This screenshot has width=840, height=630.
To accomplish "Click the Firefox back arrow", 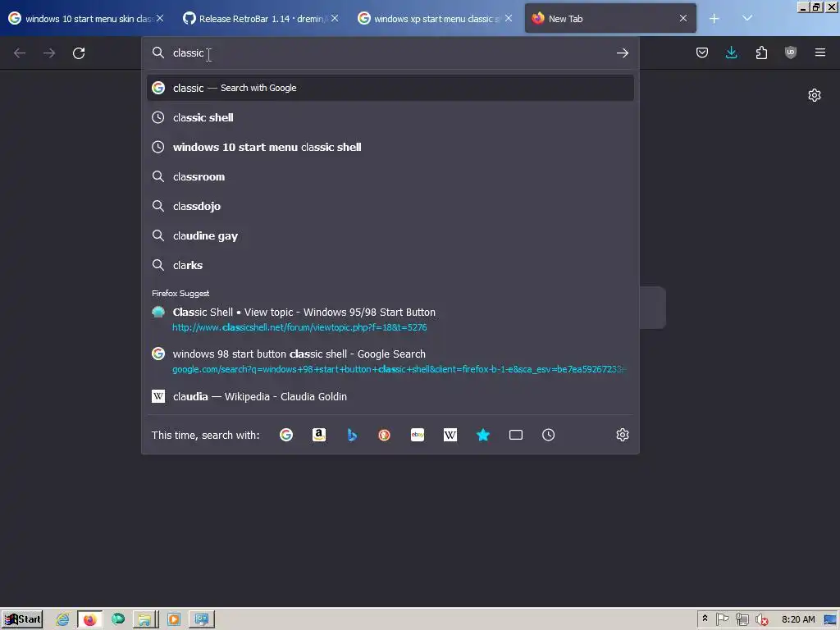I will [x=20, y=53].
